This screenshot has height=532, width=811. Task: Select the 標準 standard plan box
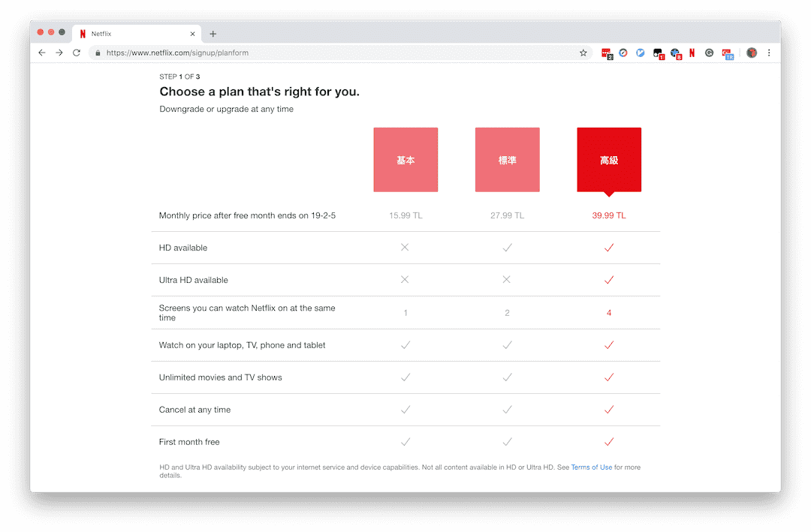pyautogui.click(x=507, y=160)
